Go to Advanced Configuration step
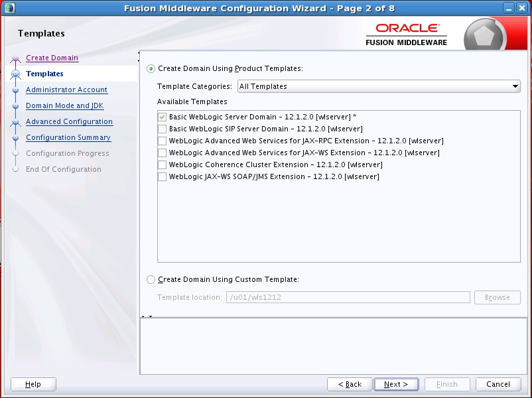Screen dimensions: 532x398 click(69, 121)
